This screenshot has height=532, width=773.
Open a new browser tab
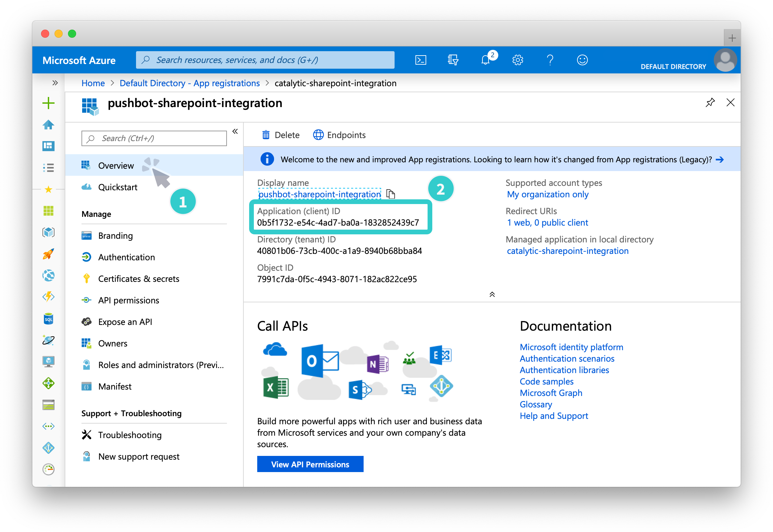[732, 38]
